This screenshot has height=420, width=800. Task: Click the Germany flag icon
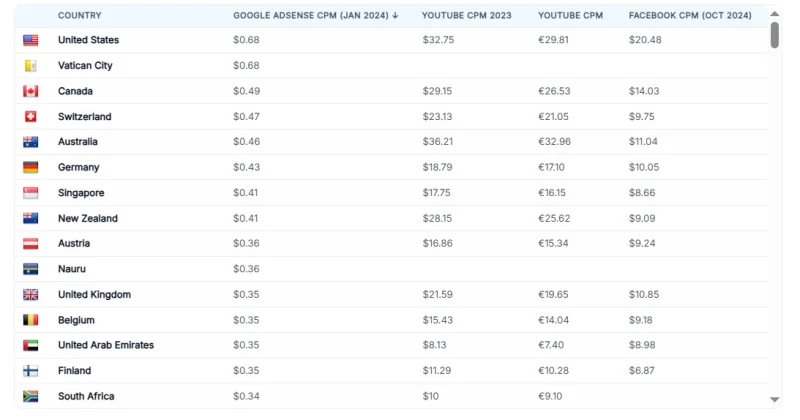tap(31, 167)
